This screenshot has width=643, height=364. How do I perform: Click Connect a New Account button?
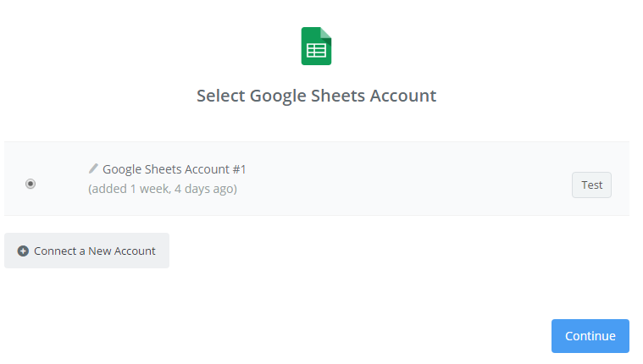tap(86, 251)
